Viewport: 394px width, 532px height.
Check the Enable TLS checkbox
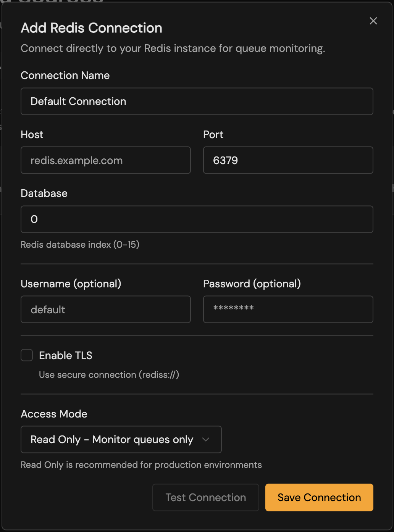(x=26, y=355)
